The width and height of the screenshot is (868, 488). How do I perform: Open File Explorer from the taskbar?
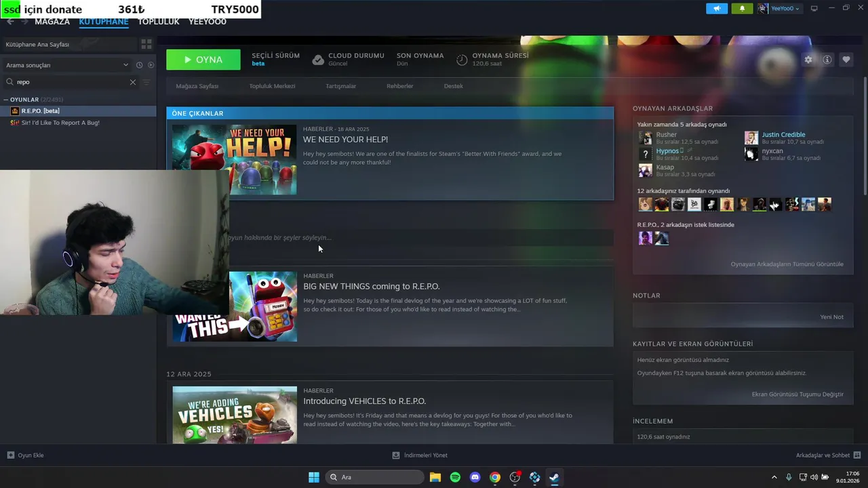(x=435, y=477)
